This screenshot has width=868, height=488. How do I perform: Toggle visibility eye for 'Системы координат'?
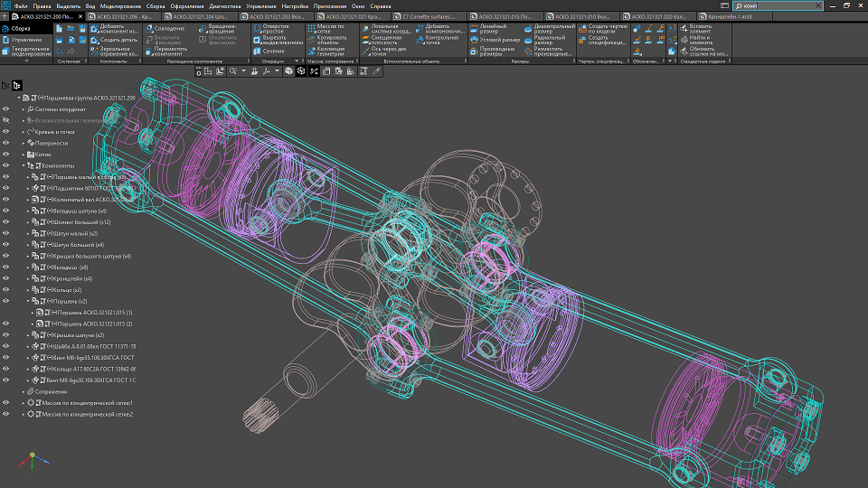[x=5, y=108]
